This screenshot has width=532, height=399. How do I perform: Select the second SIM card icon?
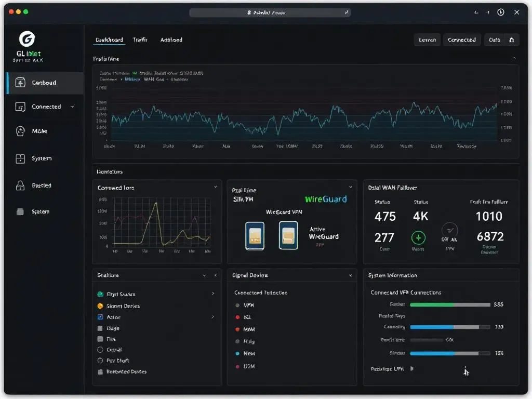click(x=288, y=235)
